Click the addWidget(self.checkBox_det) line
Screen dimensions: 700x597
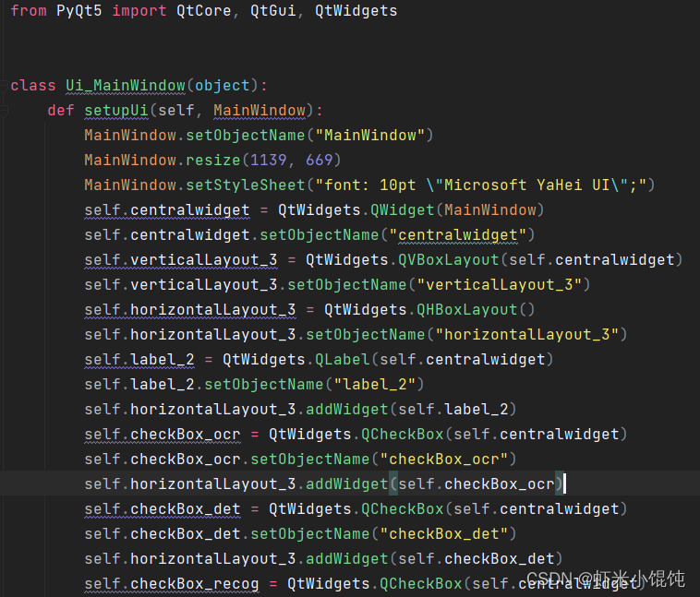click(x=323, y=560)
